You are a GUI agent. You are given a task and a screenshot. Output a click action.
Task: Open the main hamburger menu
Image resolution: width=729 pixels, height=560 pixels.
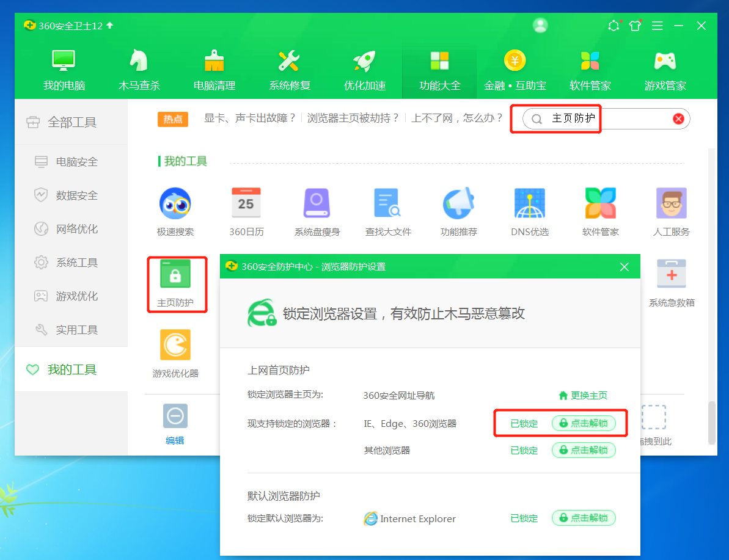pos(657,26)
